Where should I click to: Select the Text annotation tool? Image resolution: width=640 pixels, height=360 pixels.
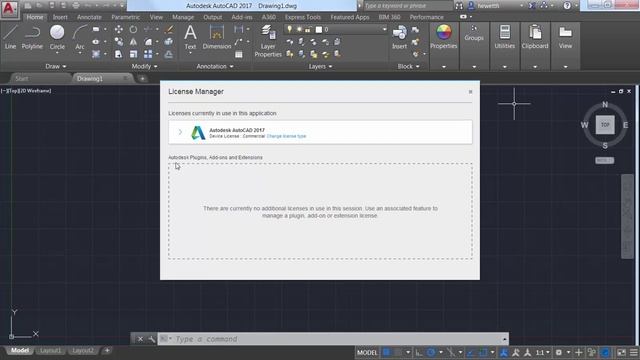pyautogui.click(x=190, y=37)
